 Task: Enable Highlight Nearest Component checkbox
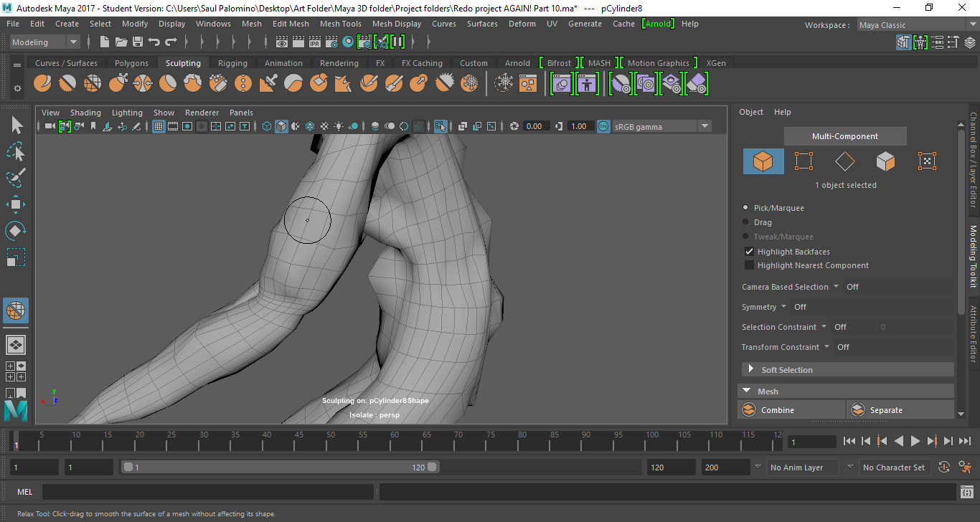tap(749, 265)
